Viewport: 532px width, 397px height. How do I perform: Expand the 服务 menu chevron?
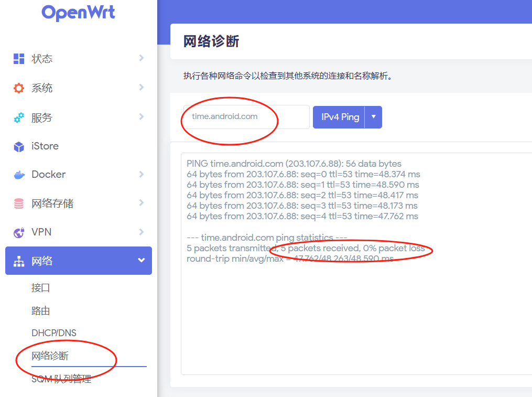click(x=142, y=116)
